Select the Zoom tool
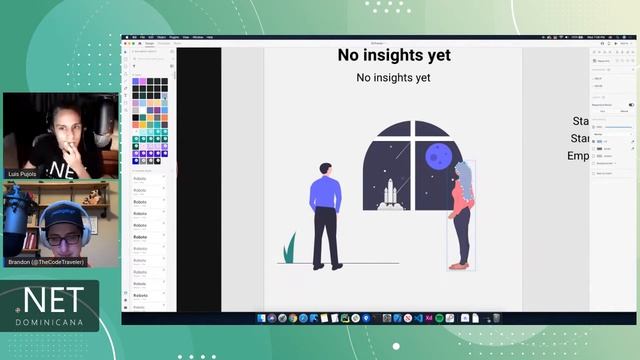Viewport: 640px width, 360px height. click(125, 110)
